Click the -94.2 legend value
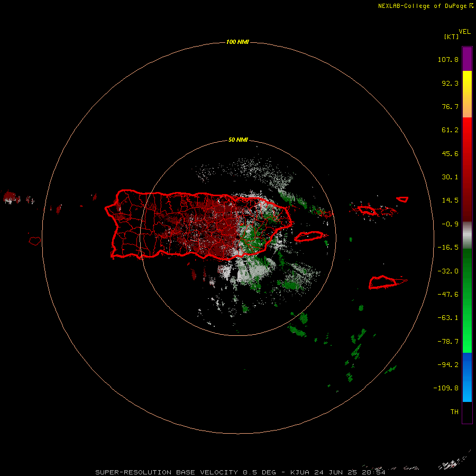The image size is (476, 476). click(x=448, y=365)
